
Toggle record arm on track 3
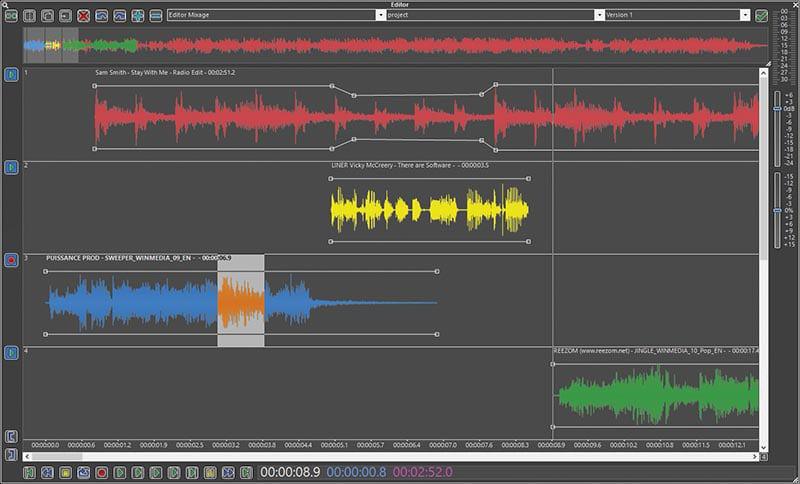(x=11, y=260)
